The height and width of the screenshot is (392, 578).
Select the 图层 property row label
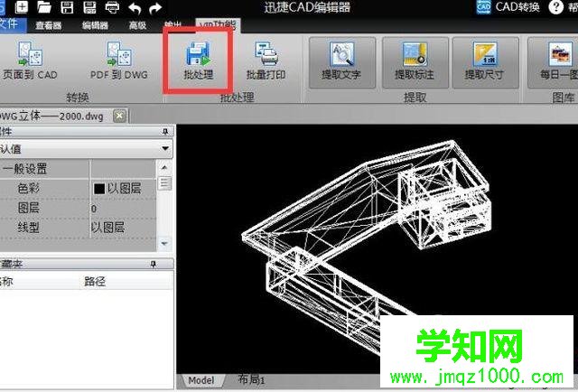tap(28, 208)
